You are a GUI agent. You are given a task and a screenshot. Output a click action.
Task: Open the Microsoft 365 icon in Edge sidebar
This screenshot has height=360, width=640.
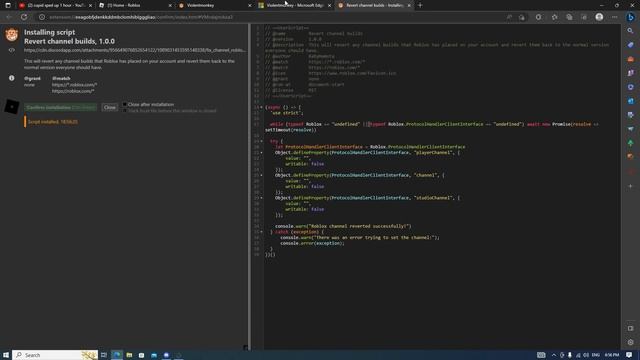631,87
